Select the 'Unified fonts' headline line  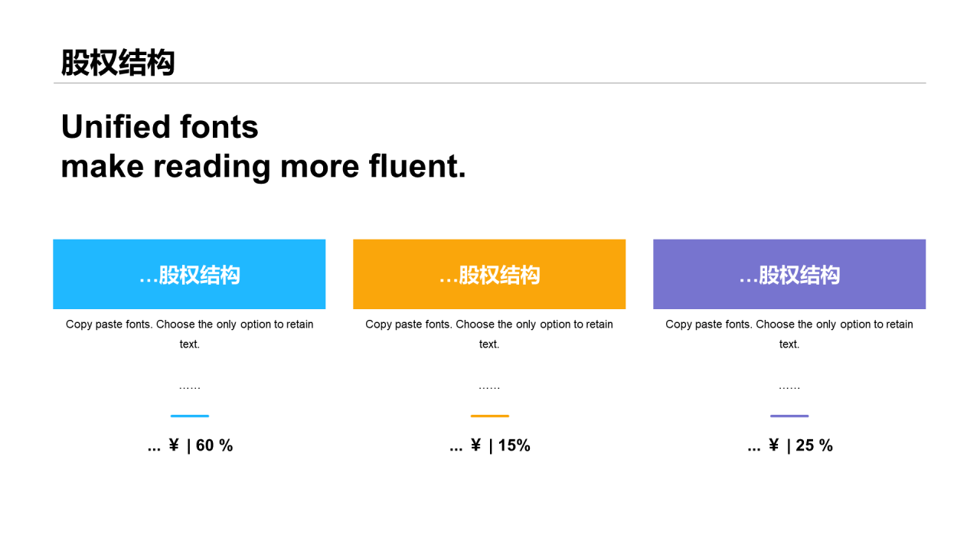(x=160, y=127)
